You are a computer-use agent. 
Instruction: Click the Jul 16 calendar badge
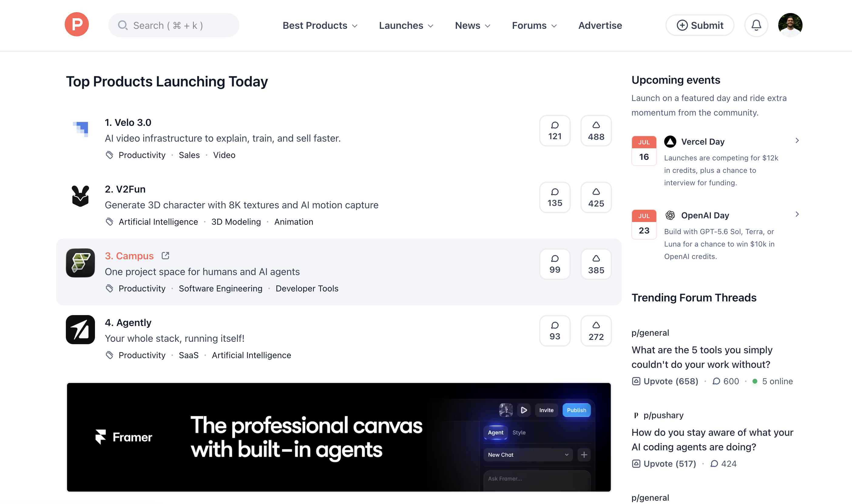[x=644, y=150]
